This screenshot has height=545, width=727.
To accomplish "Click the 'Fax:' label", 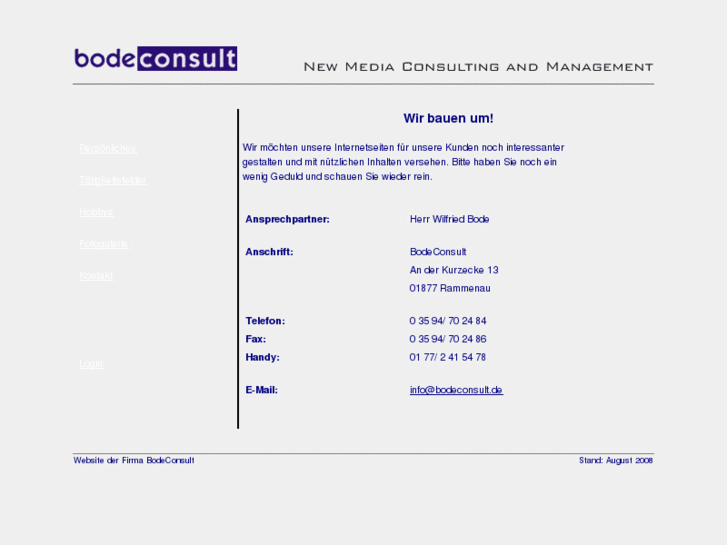I will (x=256, y=339).
